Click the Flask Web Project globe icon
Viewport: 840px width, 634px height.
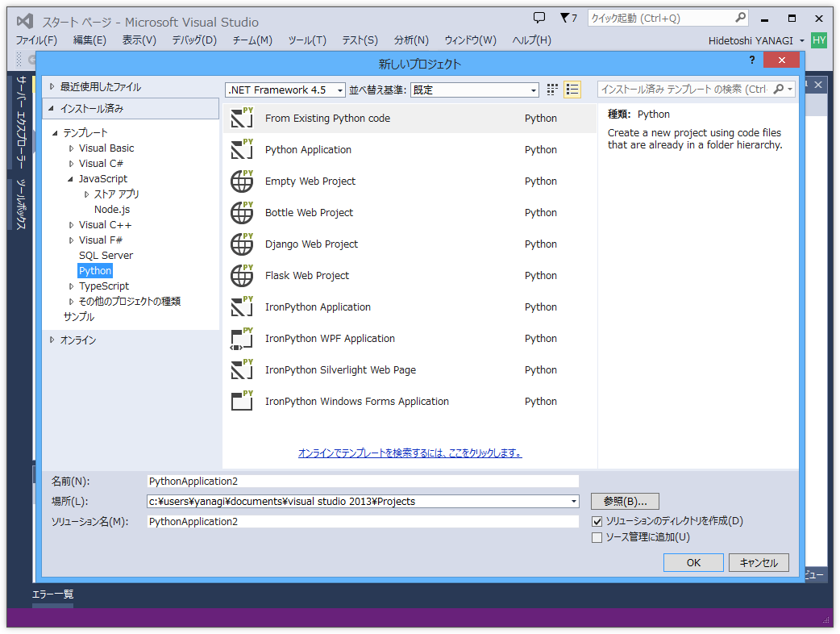pyautogui.click(x=242, y=276)
